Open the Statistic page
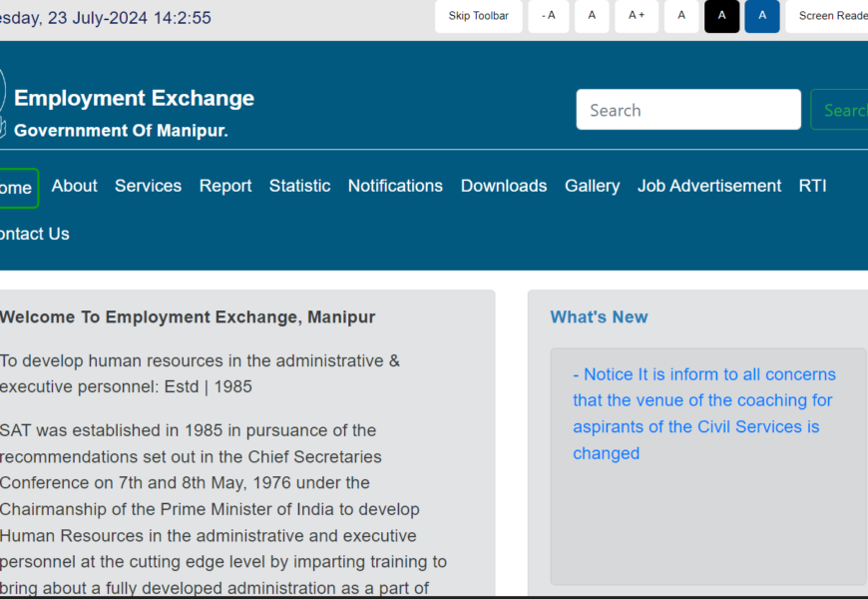This screenshot has height=599, width=868. point(299,186)
